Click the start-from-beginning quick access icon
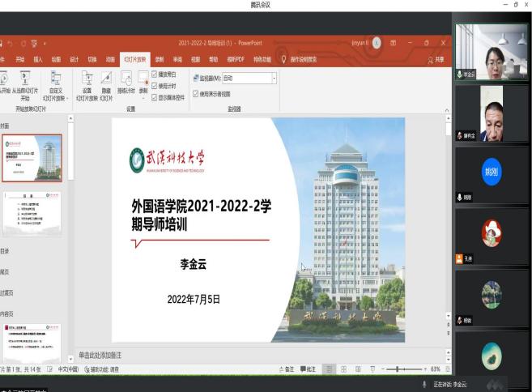532x392 pixels. tap(34, 44)
